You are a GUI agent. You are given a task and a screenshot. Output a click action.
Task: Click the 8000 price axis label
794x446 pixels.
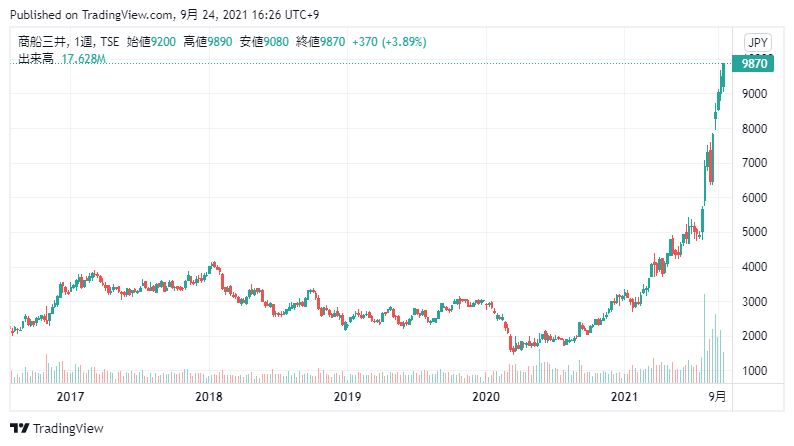click(x=755, y=129)
